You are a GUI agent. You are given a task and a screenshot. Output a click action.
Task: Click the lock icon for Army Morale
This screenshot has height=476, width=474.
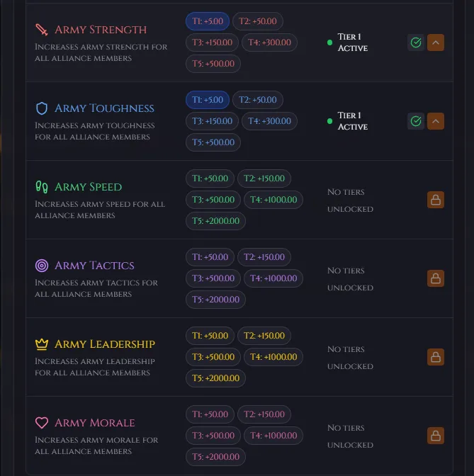point(436,436)
